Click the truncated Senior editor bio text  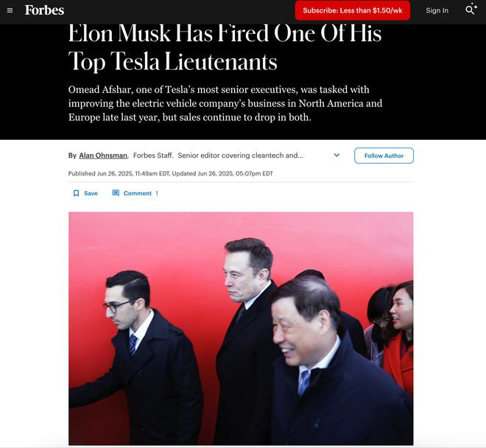[x=241, y=155]
